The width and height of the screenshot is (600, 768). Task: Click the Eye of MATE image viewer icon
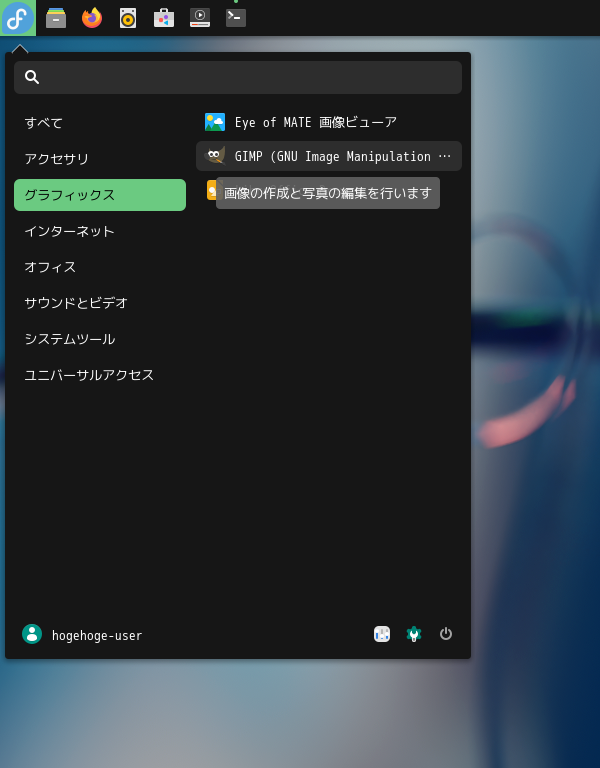(215, 122)
